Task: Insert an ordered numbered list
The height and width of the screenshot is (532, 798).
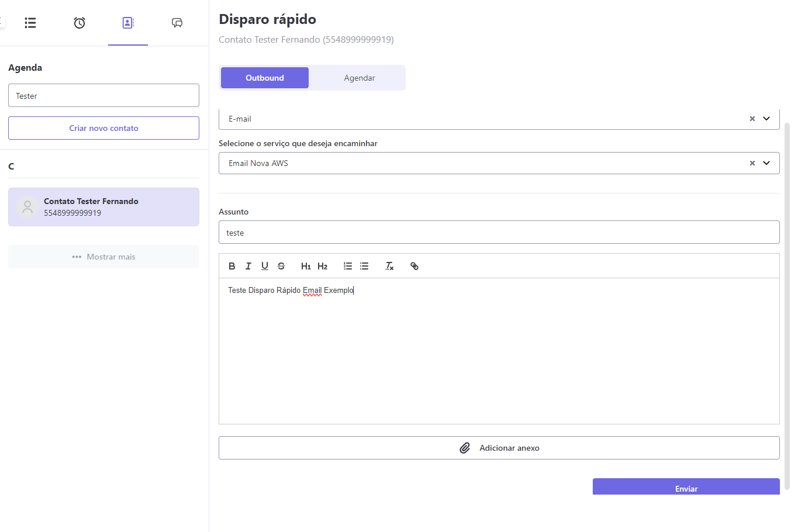Action: [x=348, y=266]
